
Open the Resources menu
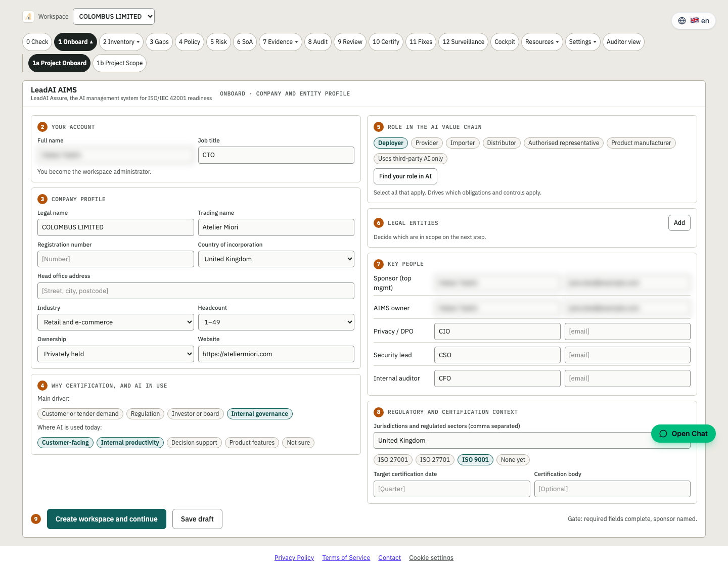tap(542, 42)
